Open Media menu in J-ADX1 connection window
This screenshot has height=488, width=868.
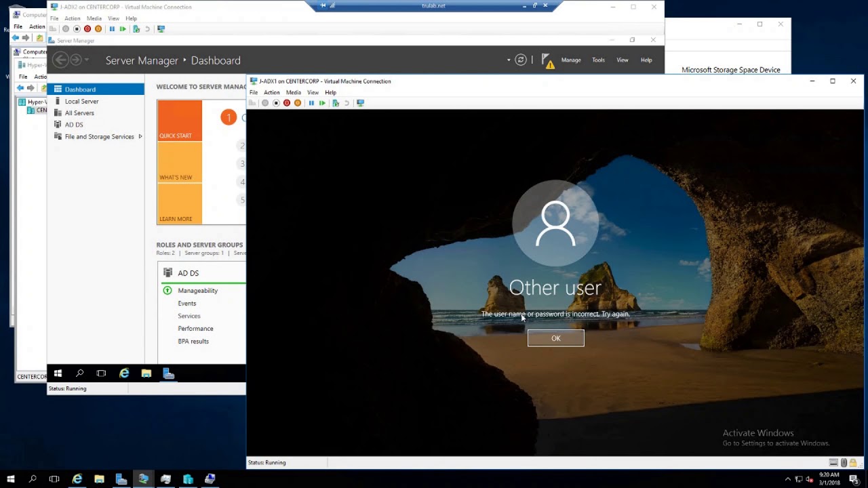293,92
